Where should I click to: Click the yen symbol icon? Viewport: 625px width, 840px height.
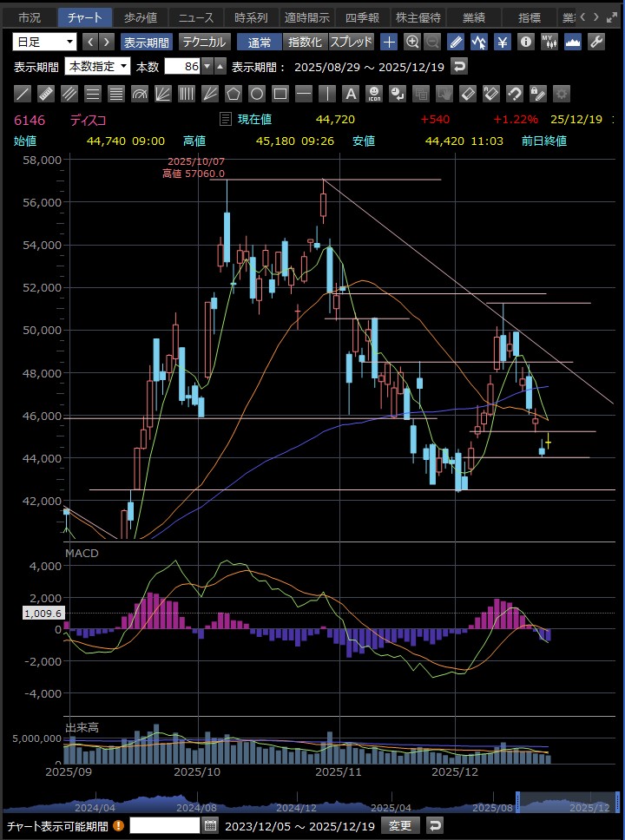502,42
